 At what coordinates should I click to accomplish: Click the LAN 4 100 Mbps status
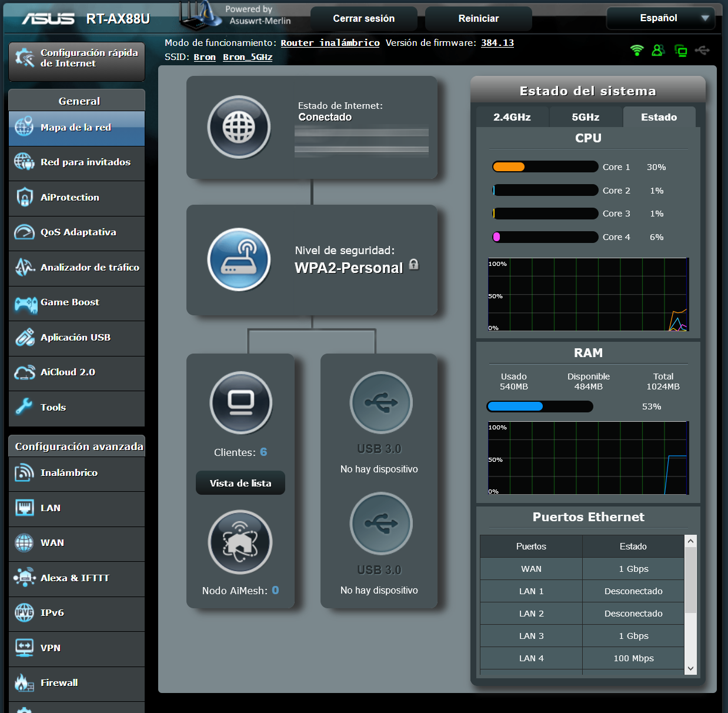[633, 658]
